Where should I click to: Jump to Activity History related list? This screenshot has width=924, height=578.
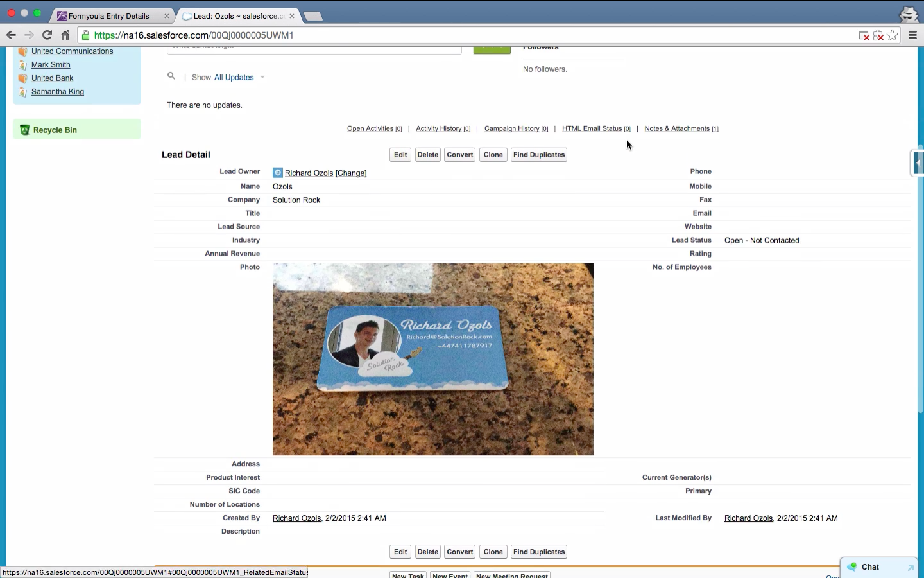point(443,129)
